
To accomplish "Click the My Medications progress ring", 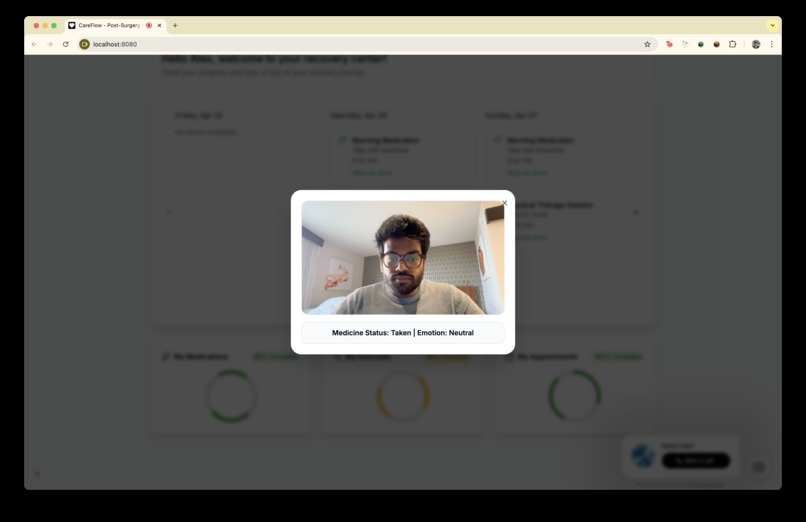I will coord(231,396).
